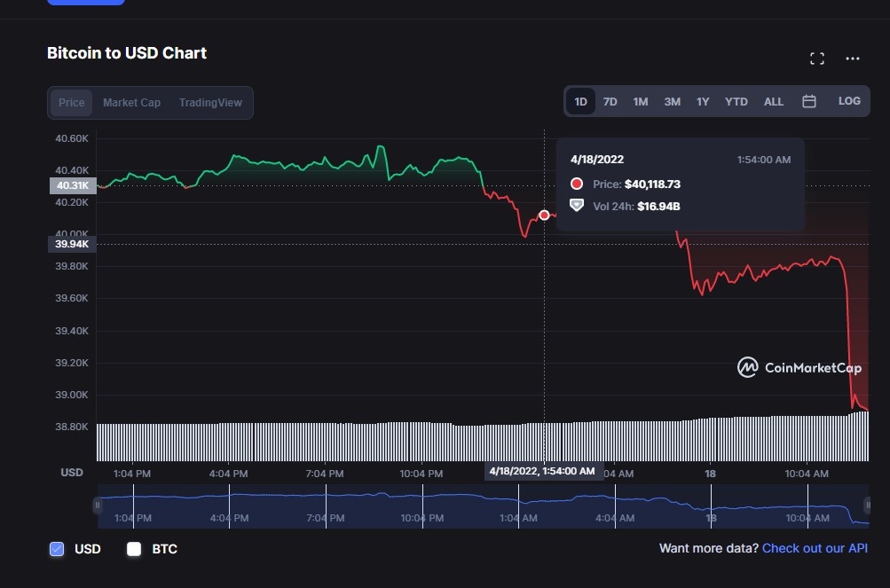890x588 pixels.
Task: Follow the Check out our API link
Action: click(814, 548)
